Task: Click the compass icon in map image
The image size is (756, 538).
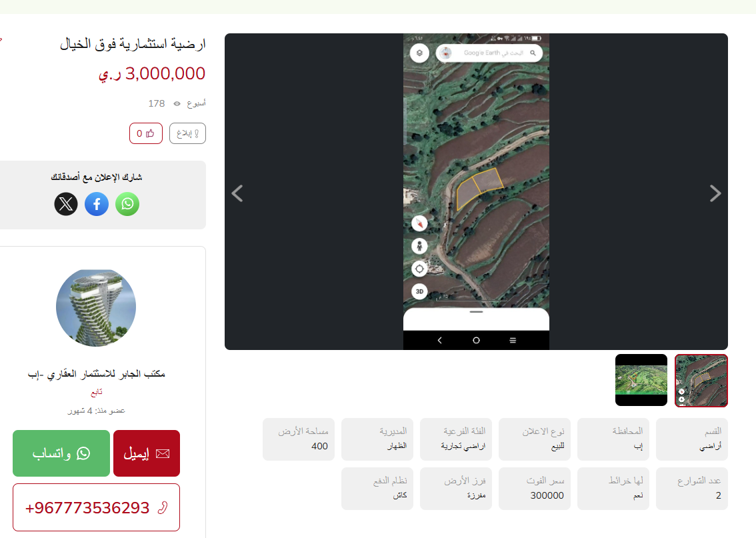Action: (419, 223)
